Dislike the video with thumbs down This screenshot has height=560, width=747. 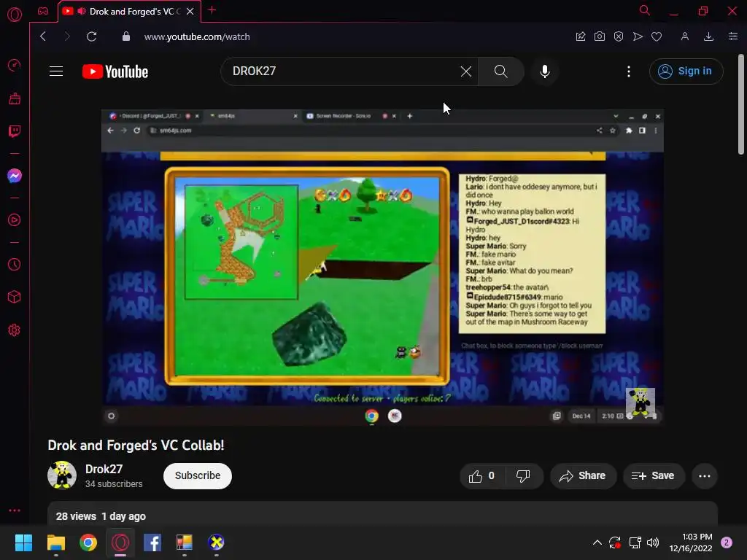(523, 476)
